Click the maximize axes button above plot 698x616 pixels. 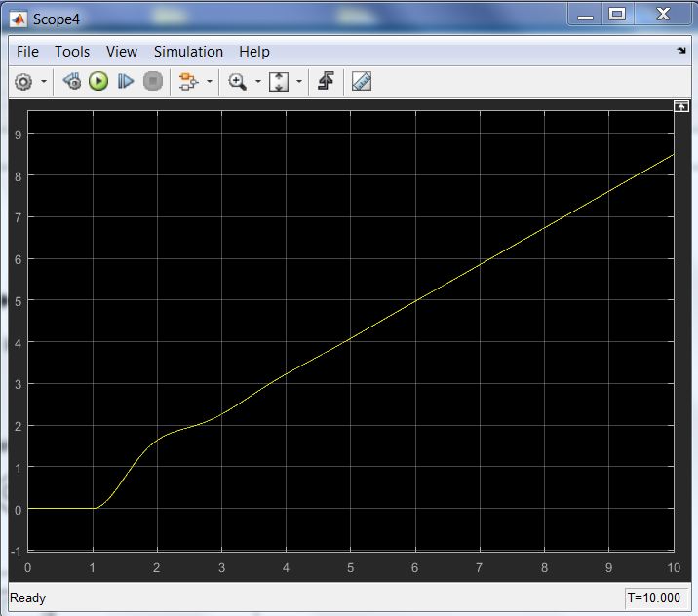(x=681, y=107)
